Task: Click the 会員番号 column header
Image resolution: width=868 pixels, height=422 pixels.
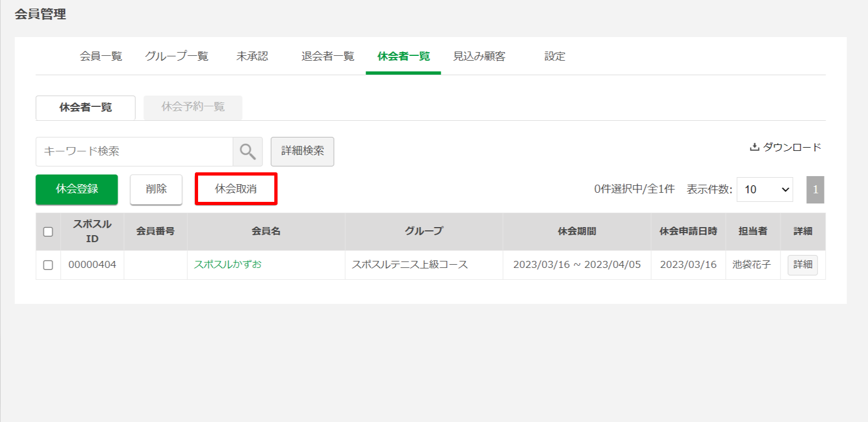Action: (x=156, y=231)
